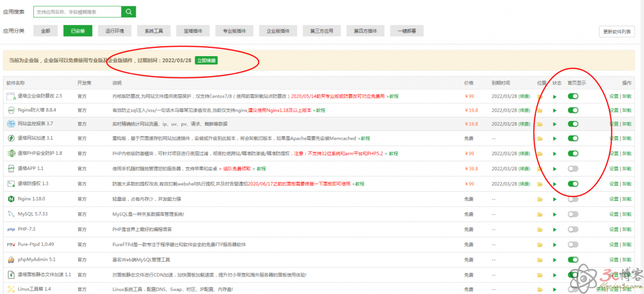The height and width of the screenshot is (294, 644).
Task: Click 卸载 for MySQL 5.7.33
Action: [x=626, y=215]
